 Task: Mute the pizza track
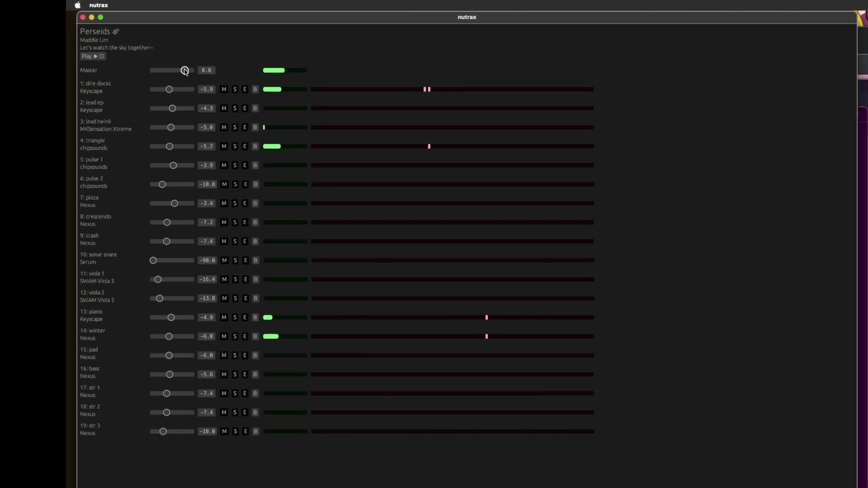pyautogui.click(x=224, y=203)
